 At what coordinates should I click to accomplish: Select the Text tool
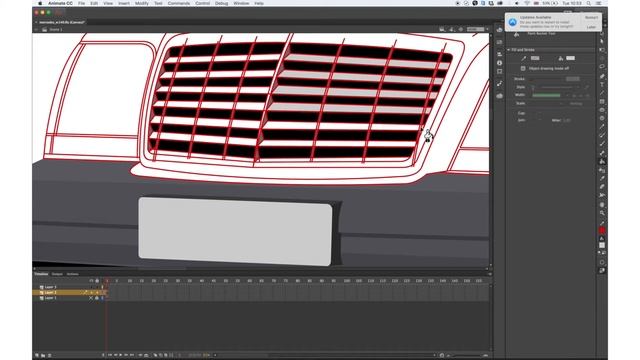602,84
